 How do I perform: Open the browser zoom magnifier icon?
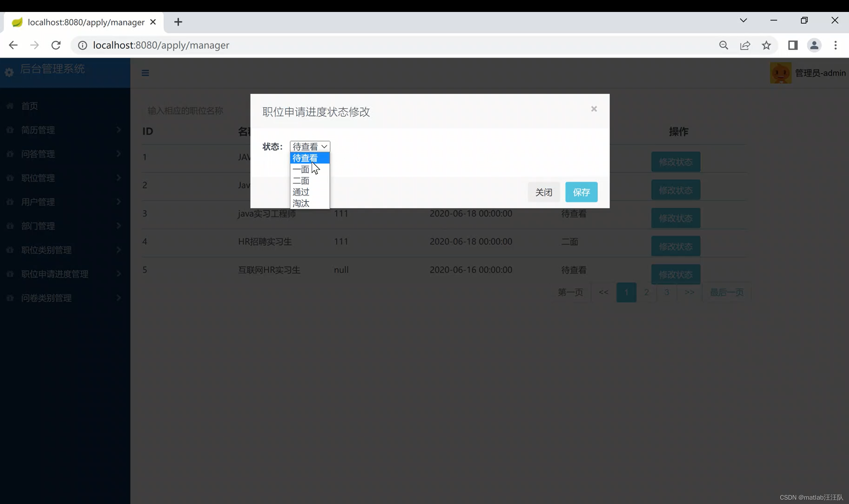tap(723, 45)
